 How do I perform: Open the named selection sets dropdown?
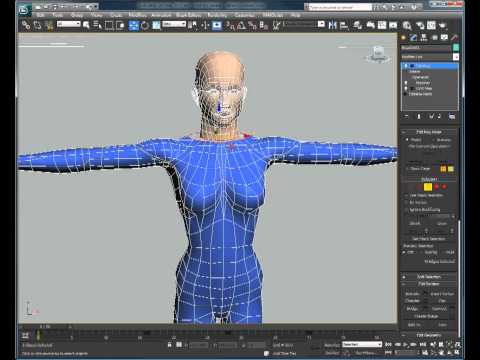coord(304,24)
